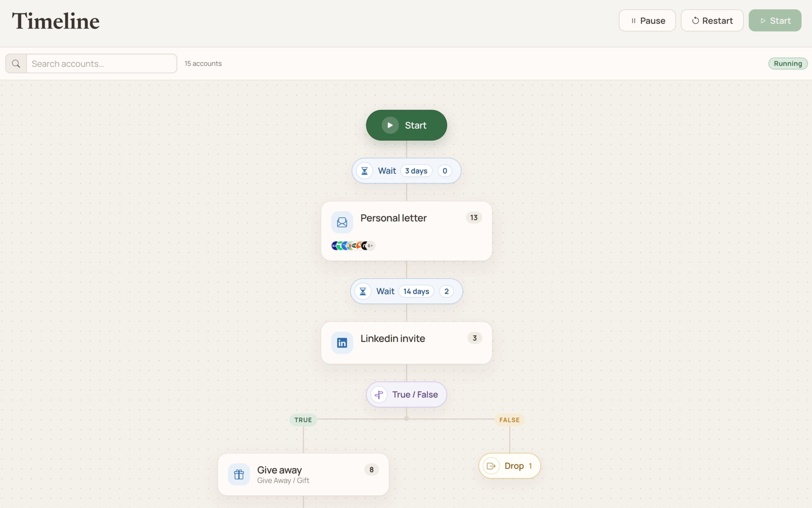
Task: Select the Drop node
Action: click(x=509, y=466)
